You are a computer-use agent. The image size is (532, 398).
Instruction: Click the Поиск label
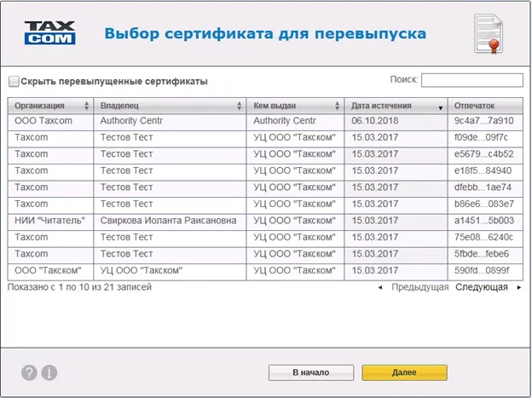[x=404, y=79]
